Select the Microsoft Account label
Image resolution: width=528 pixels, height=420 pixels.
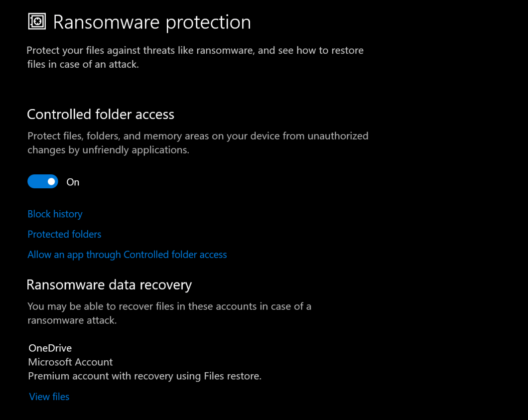70,362
